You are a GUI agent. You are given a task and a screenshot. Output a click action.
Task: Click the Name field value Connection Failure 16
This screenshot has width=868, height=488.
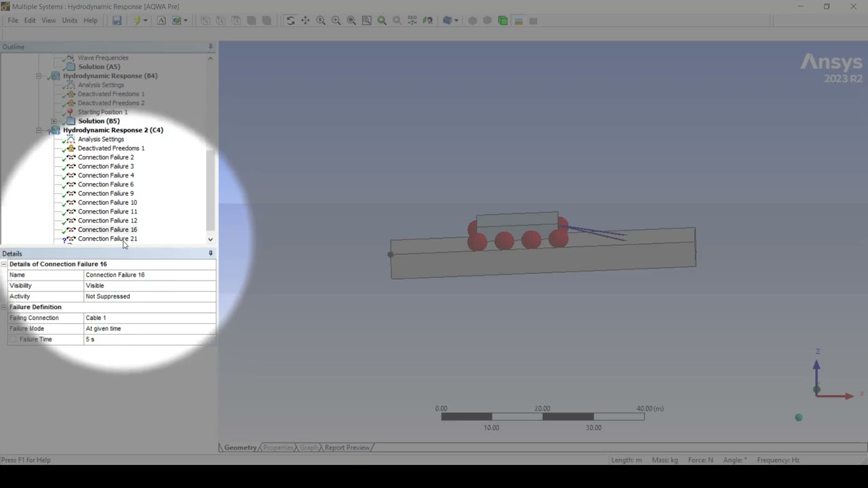click(x=149, y=274)
